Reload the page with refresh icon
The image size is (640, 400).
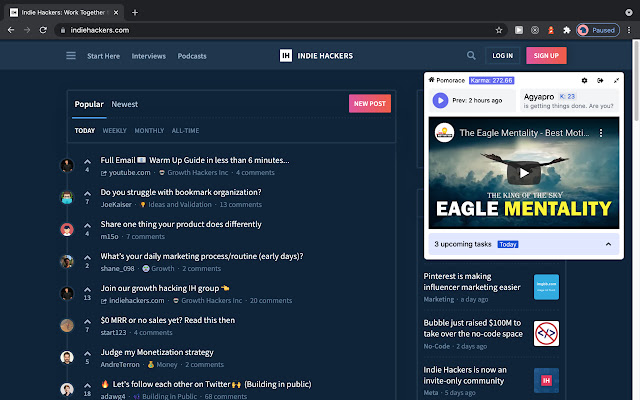click(x=43, y=30)
